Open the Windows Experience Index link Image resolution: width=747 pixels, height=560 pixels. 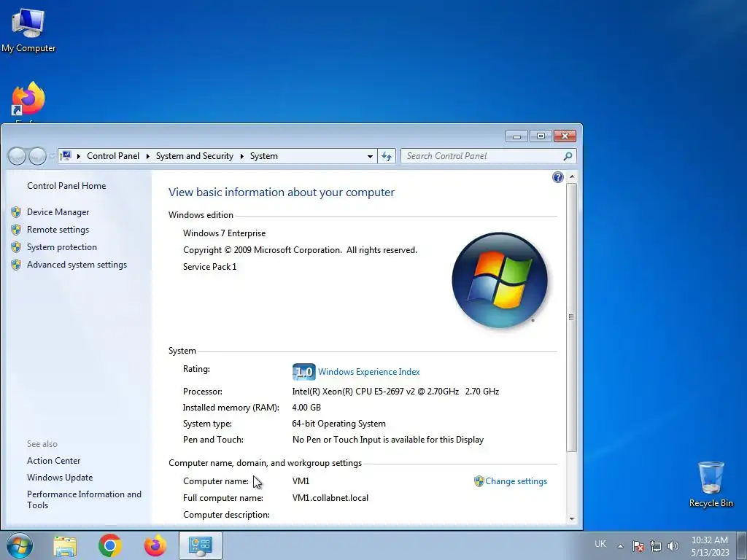click(x=368, y=372)
